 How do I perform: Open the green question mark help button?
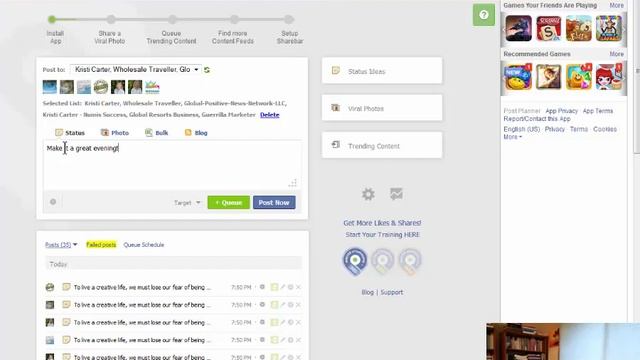pyautogui.click(x=484, y=15)
